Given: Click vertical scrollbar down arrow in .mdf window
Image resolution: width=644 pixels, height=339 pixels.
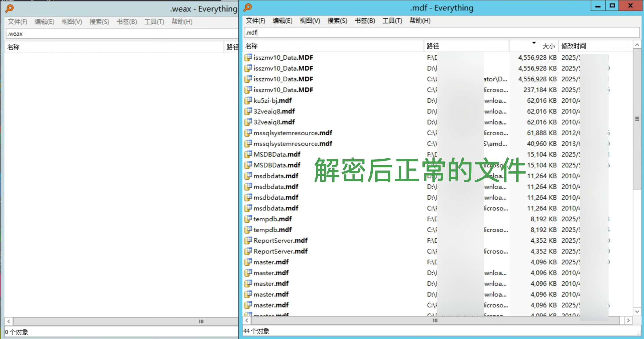Looking at the screenshot, I should click(637, 312).
